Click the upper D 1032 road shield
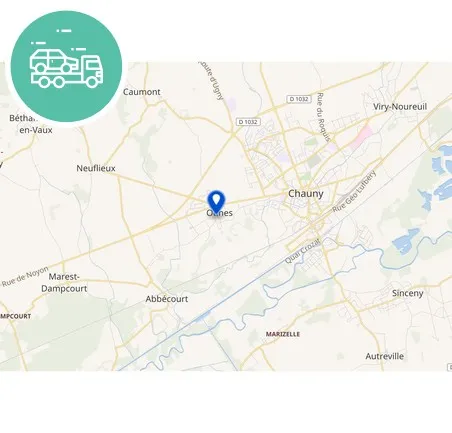Image resolution: width=452 pixels, height=433 pixels. (x=299, y=99)
